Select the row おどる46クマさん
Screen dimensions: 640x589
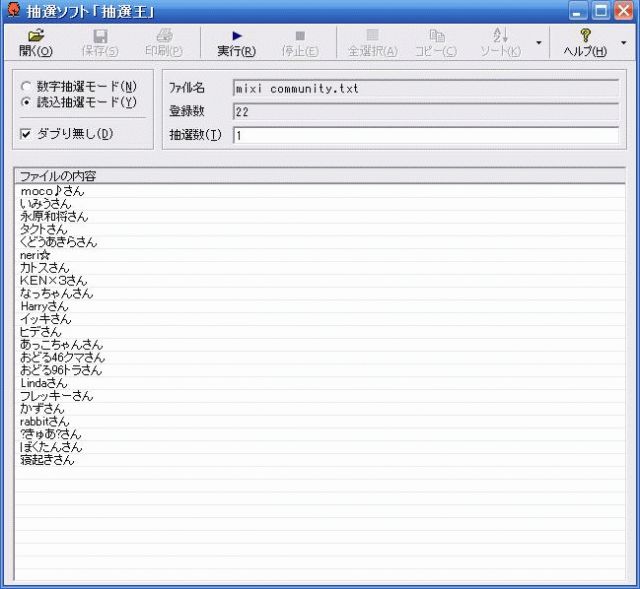320,358
